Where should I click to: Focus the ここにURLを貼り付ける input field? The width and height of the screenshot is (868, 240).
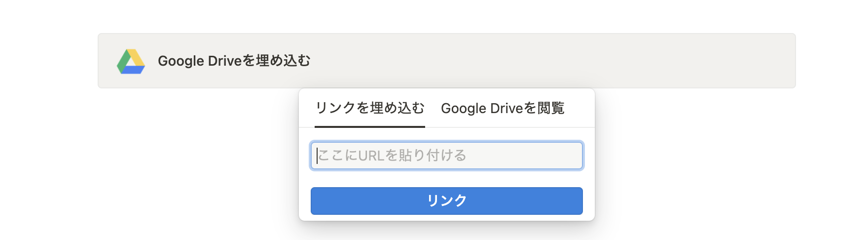point(447,156)
